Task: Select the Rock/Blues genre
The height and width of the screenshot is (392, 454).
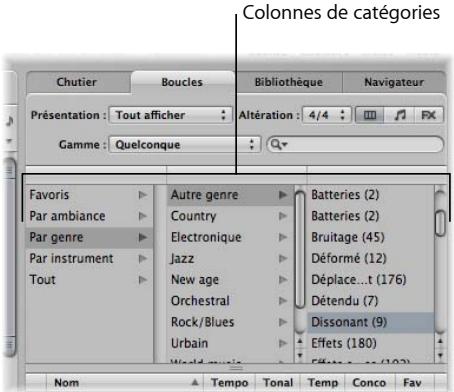Action: coord(230,322)
